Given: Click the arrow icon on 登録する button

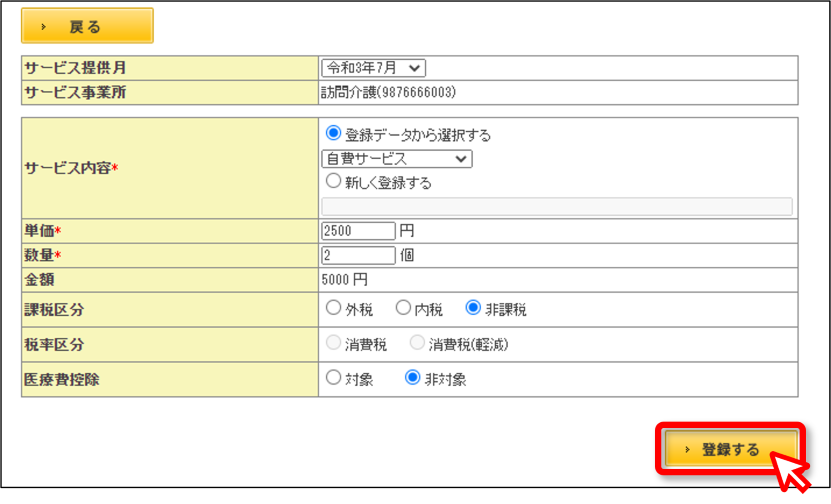Looking at the screenshot, I should 687,449.
